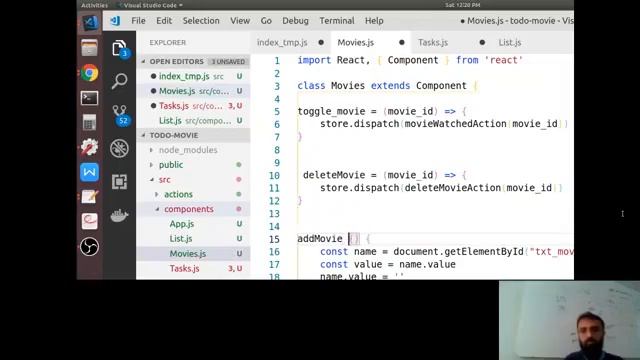640x360 pixels.
Task: Open the Search activity bar icon
Action: click(119, 81)
